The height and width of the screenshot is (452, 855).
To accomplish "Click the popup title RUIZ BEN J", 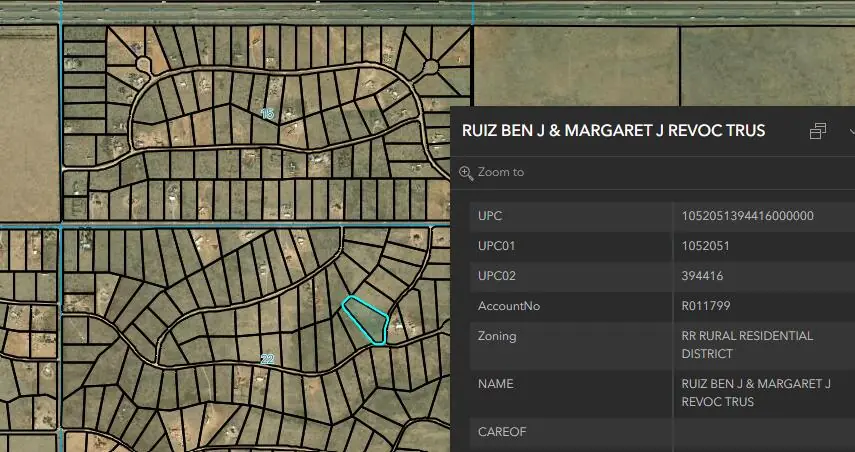I will coord(613,131).
